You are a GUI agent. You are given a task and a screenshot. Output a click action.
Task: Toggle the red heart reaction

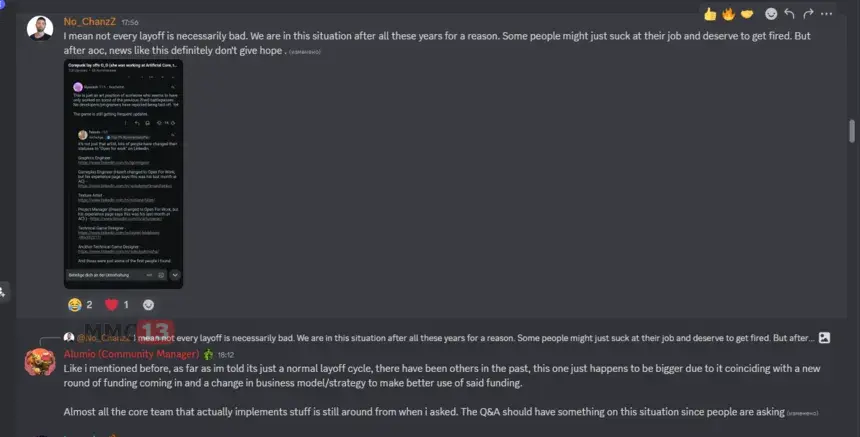(x=117, y=304)
